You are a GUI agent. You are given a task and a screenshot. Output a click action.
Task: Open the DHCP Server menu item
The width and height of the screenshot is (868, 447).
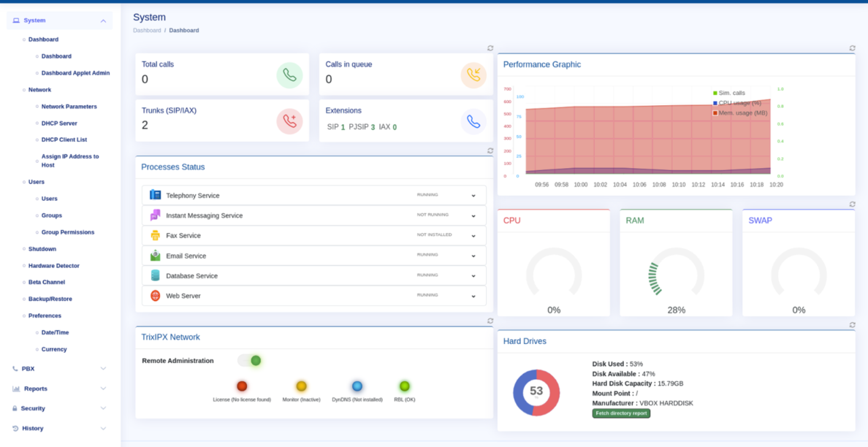pyautogui.click(x=59, y=123)
